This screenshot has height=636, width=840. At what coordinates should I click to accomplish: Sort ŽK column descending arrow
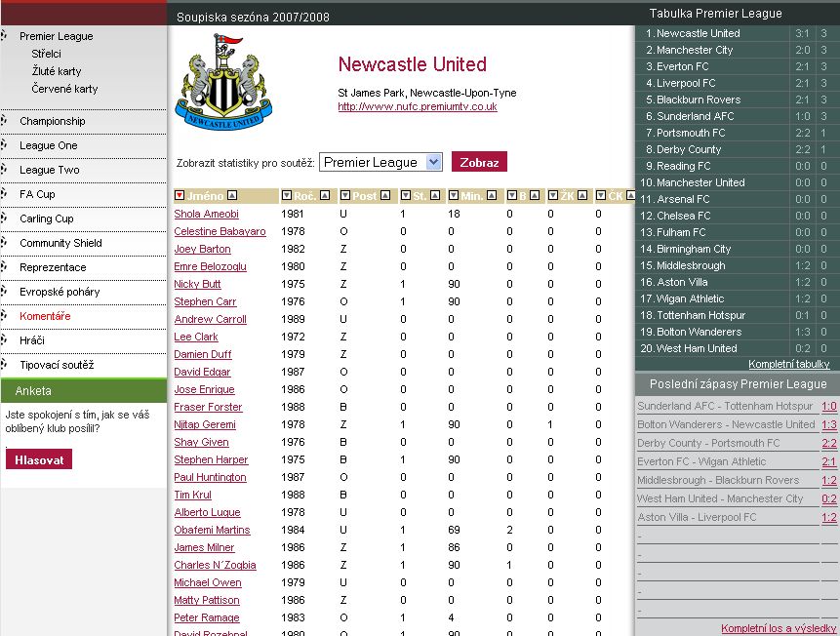point(553,195)
